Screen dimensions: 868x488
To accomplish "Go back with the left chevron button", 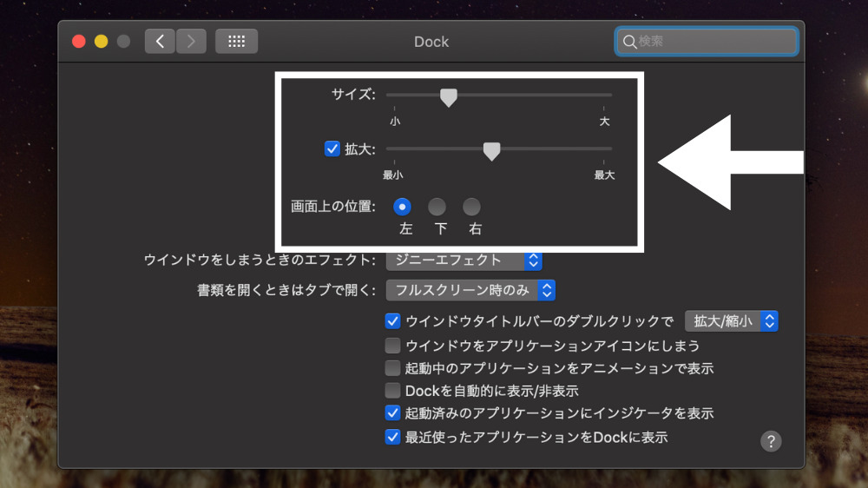I will (x=160, y=41).
